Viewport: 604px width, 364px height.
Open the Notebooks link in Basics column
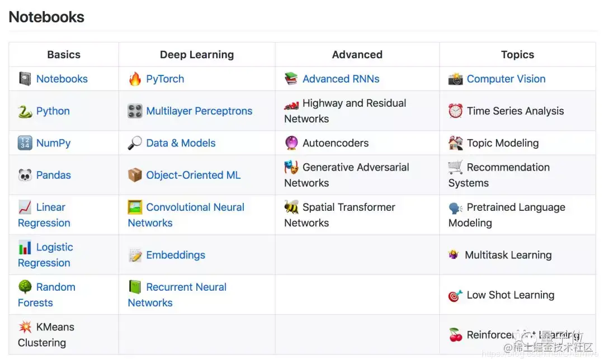click(62, 79)
